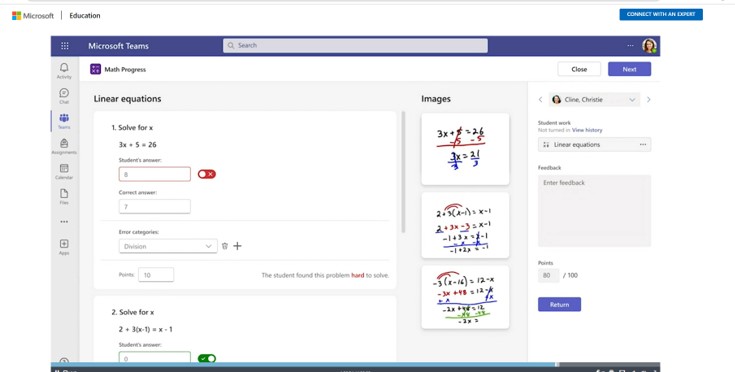Expand the Division error category dropdown

tap(168, 246)
